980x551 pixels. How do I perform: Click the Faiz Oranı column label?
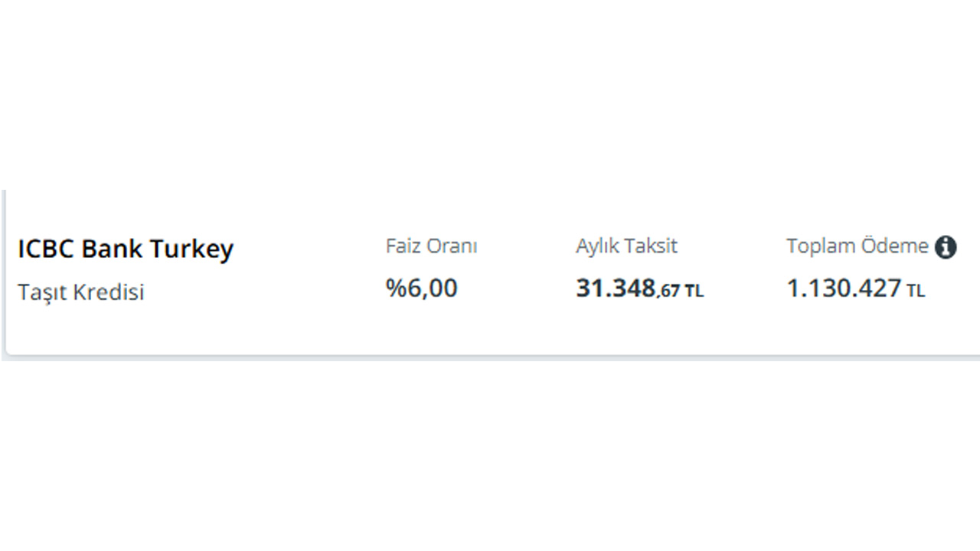click(x=431, y=246)
